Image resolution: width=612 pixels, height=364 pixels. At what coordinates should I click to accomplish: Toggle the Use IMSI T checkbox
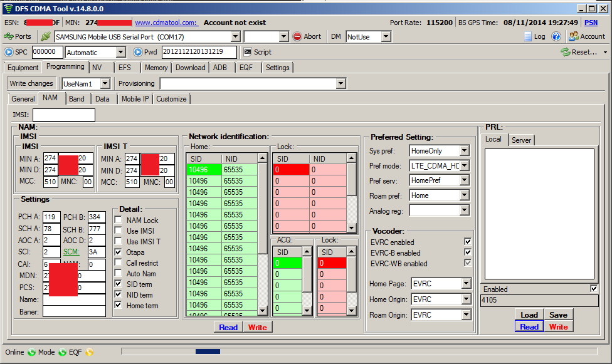coord(119,241)
